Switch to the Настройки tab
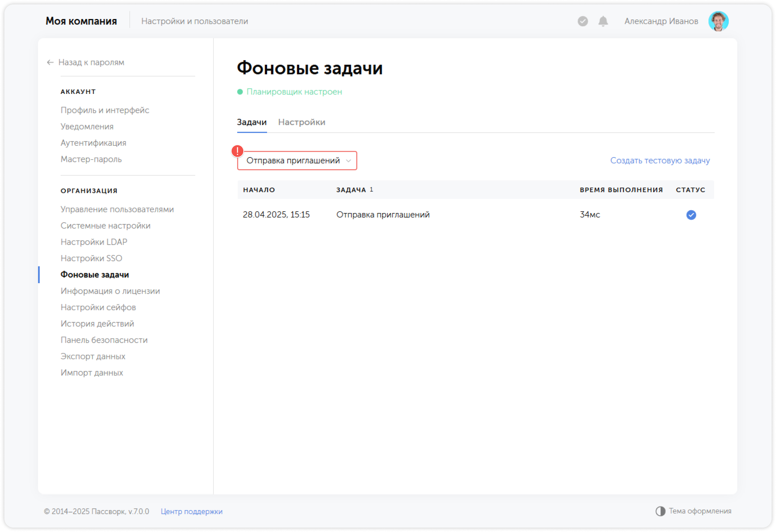Image resolution: width=776 pixels, height=532 pixels. click(302, 122)
